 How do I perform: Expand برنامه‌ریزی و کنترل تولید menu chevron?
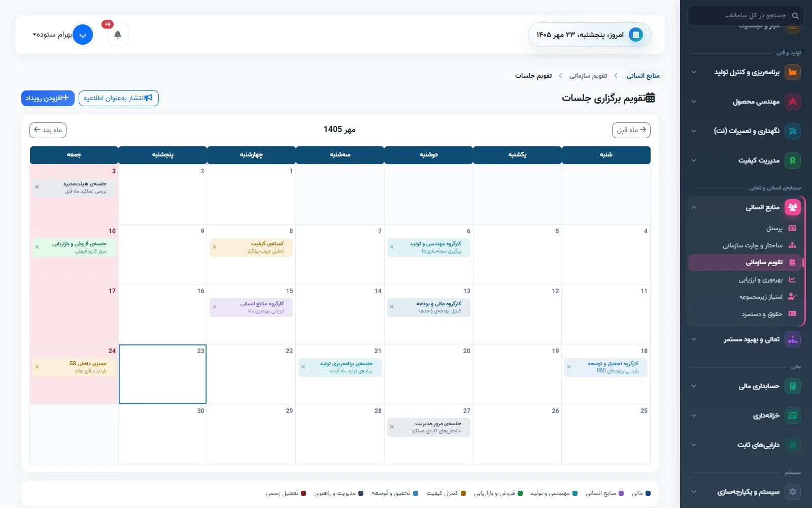coord(694,72)
